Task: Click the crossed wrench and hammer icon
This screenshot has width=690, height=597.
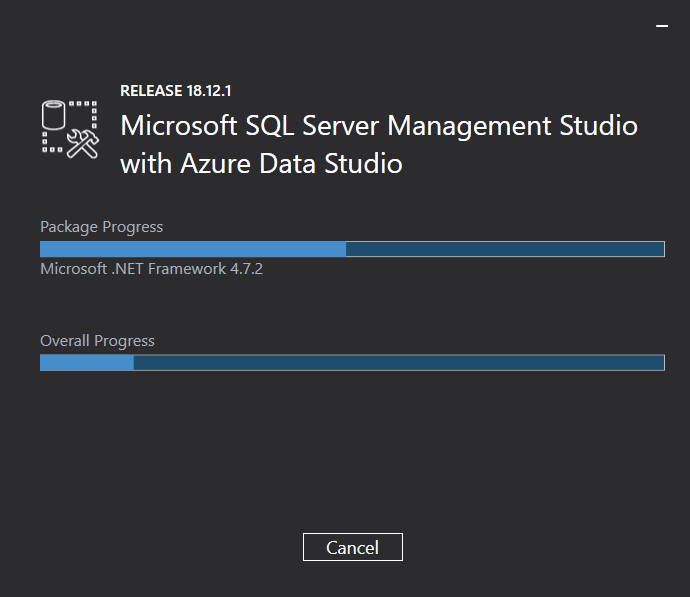Action: click(x=83, y=144)
